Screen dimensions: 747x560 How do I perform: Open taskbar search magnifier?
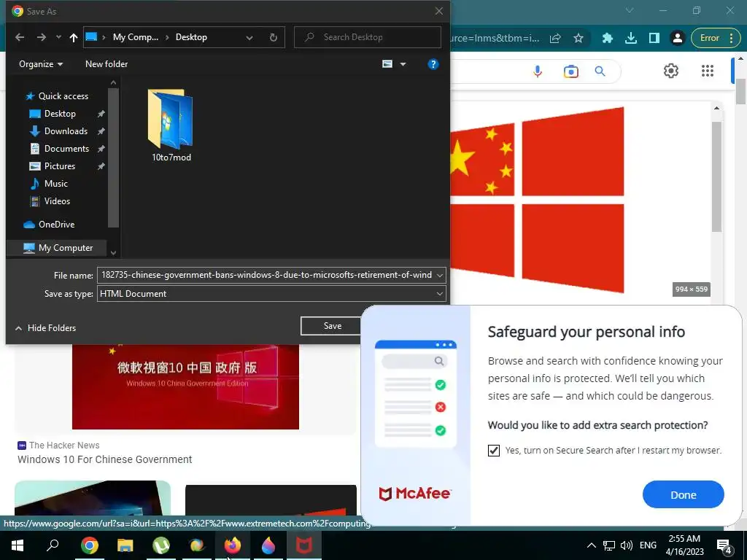[x=53, y=545]
